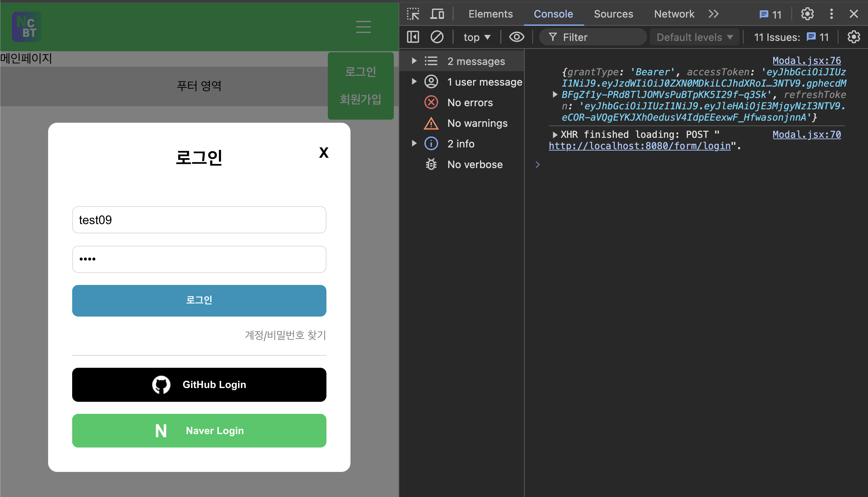This screenshot has width=868, height=497.
Task: Toggle the device toolbar icon
Action: pyautogui.click(x=437, y=14)
